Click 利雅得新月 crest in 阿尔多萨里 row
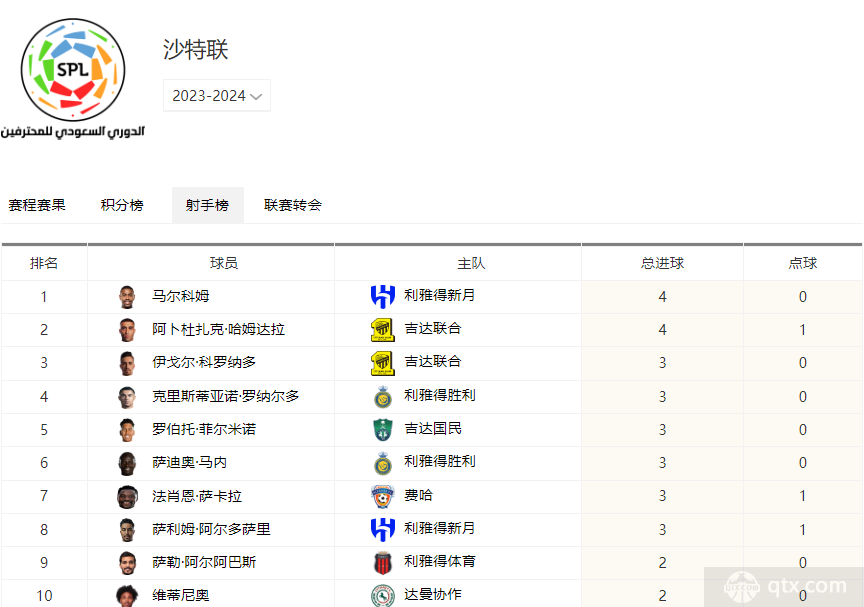This screenshot has height=607, width=864. pyautogui.click(x=382, y=529)
